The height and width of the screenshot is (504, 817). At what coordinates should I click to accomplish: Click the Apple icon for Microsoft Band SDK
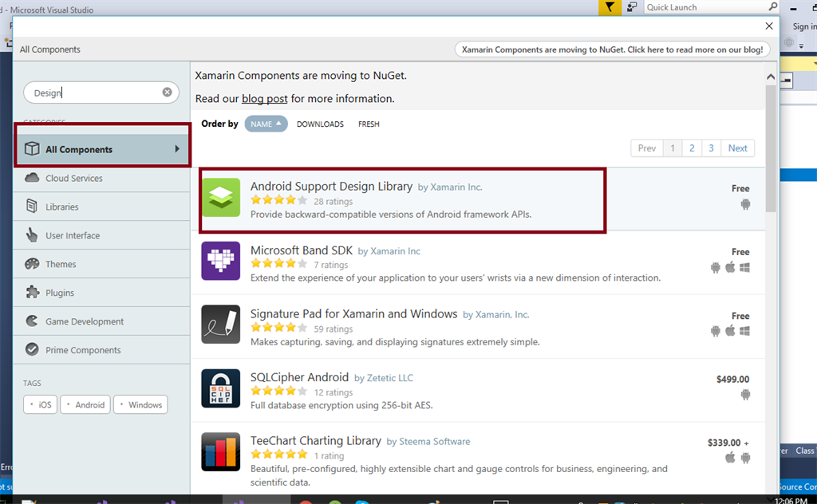point(730,267)
